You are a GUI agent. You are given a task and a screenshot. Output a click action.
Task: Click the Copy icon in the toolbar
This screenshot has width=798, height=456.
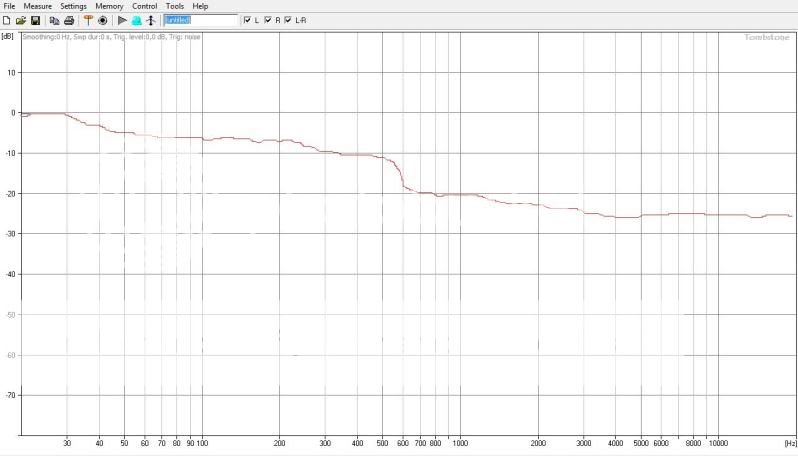pyautogui.click(x=55, y=20)
